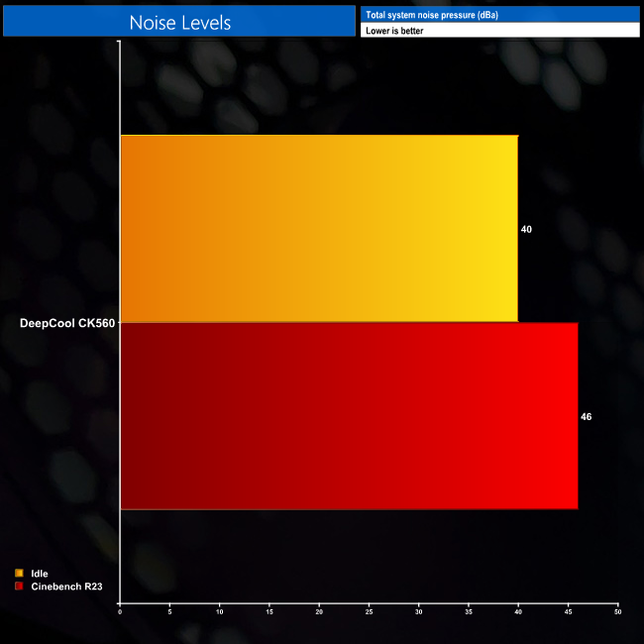Click axis tick label 5
Viewport: 644px width, 644px height.
click(x=169, y=612)
